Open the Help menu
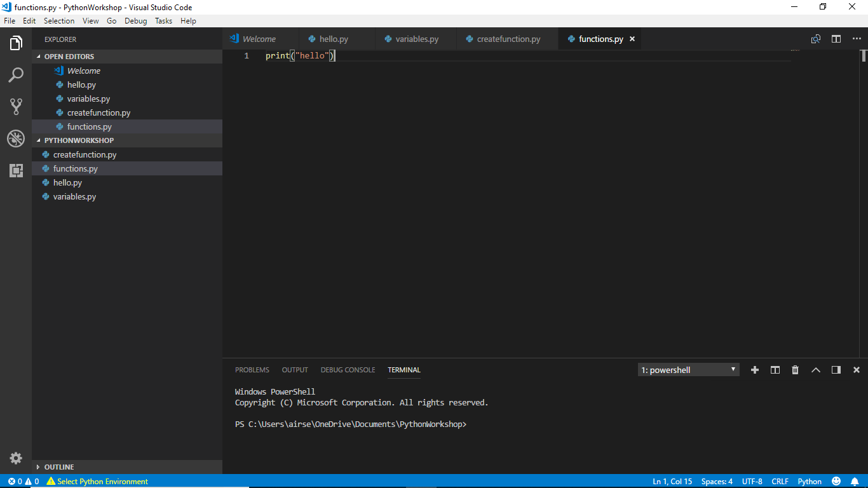The width and height of the screenshot is (868, 488). pyautogui.click(x=188, y=20)
